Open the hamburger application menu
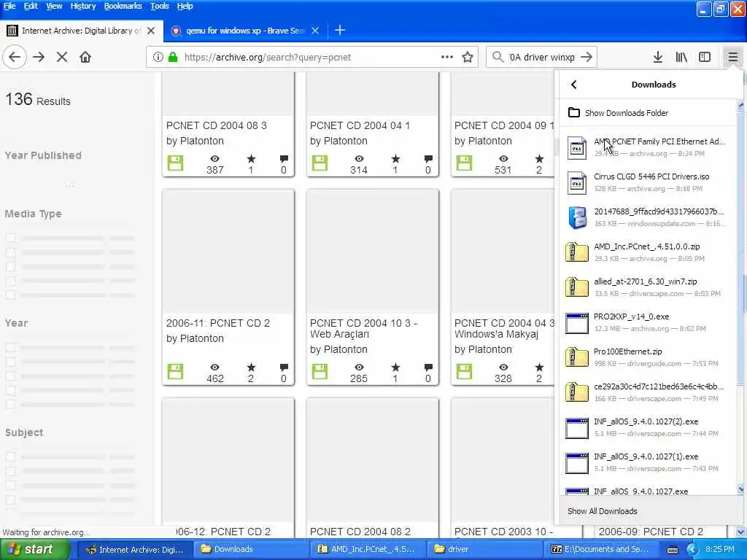The height and width of the screenshot is (560, 747). (732, 57)
